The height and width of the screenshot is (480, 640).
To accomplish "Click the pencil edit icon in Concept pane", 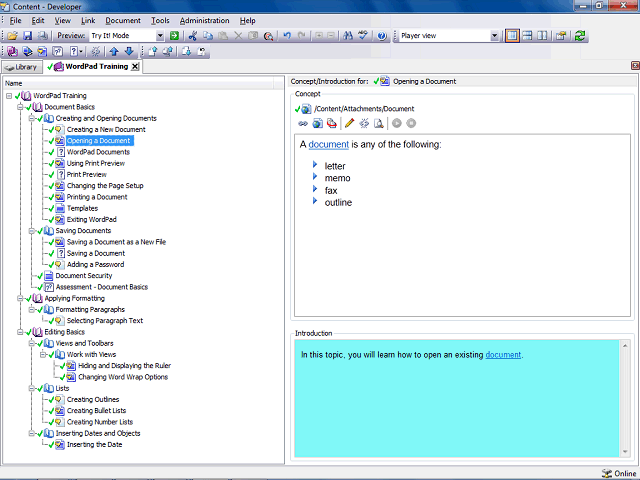I will pyautogui.click(x=349, y=123).
